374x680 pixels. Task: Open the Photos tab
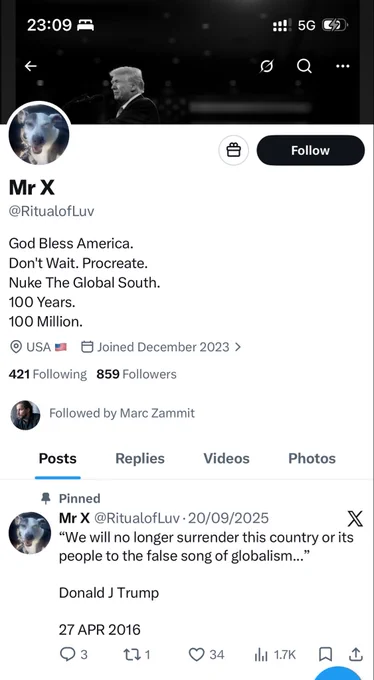[312, 458]
